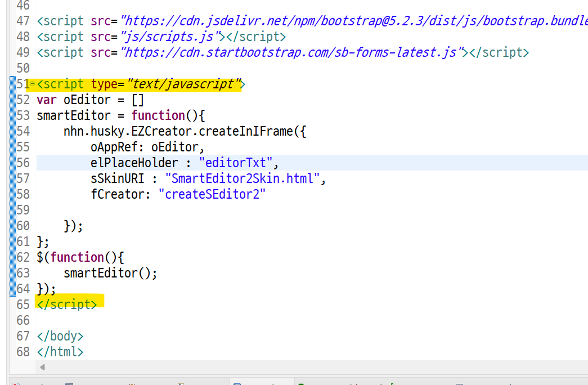588x385 pixels.
Task: Click the horizontal scrollbar left arrow
Action: pos(42,368)
